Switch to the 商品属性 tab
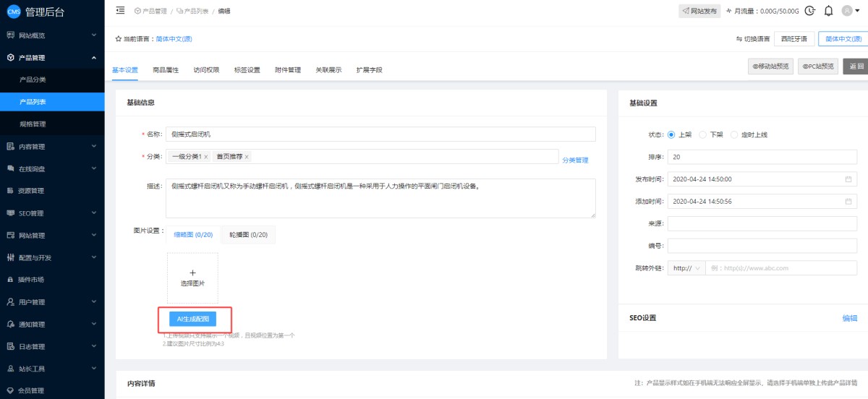 (166, 70)
